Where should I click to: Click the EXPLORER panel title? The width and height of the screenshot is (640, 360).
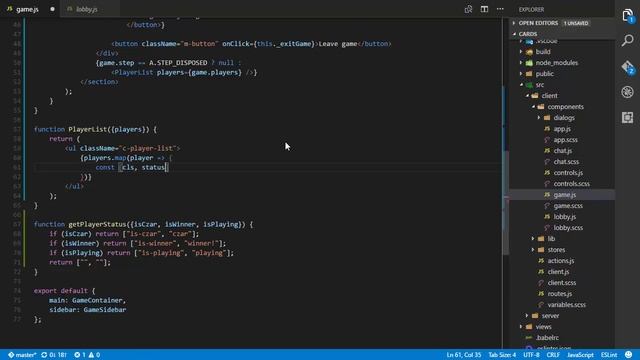531,9
